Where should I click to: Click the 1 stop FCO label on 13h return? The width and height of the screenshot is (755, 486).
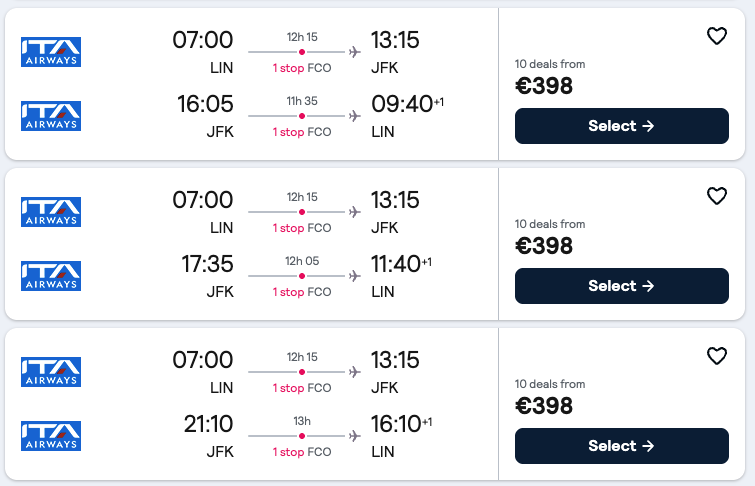tap(302, 452)
